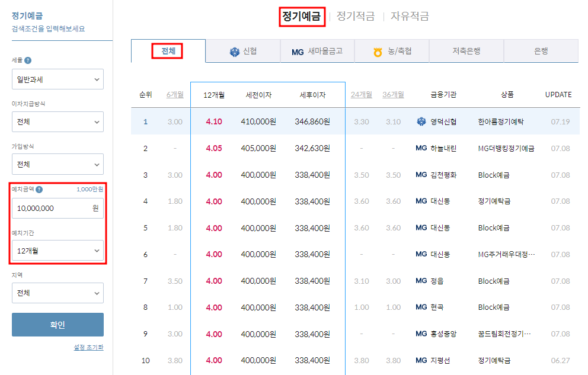
Task: Open the 예치기간 dropdown showing 12개월
Action: (57, 250)
